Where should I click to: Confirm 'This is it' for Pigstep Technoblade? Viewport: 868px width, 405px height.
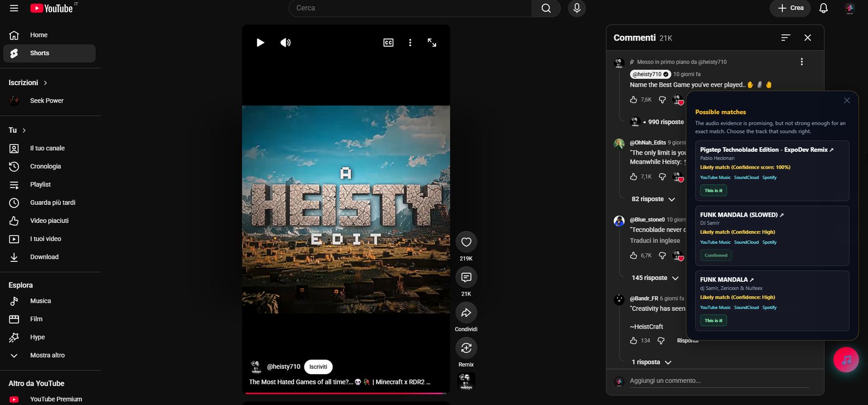click(x=713, y=190)
